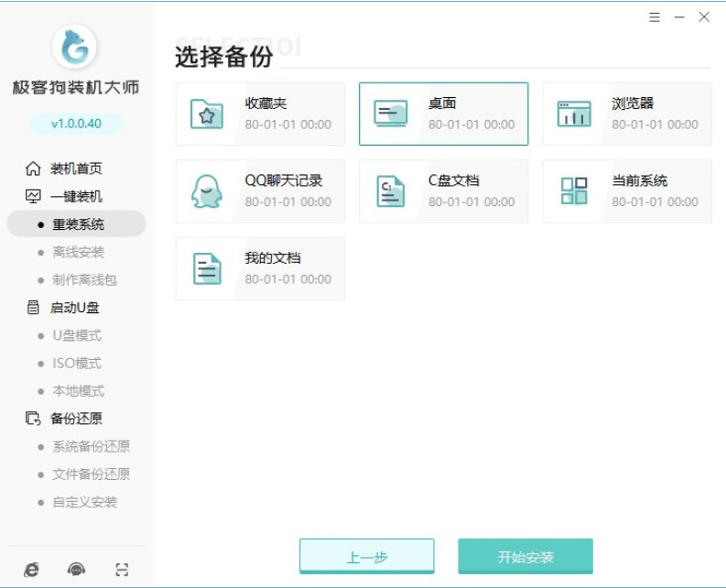Viewport: 726px width, 588px height.
Task: Go to 装机首页 home page
Action: 76,169
